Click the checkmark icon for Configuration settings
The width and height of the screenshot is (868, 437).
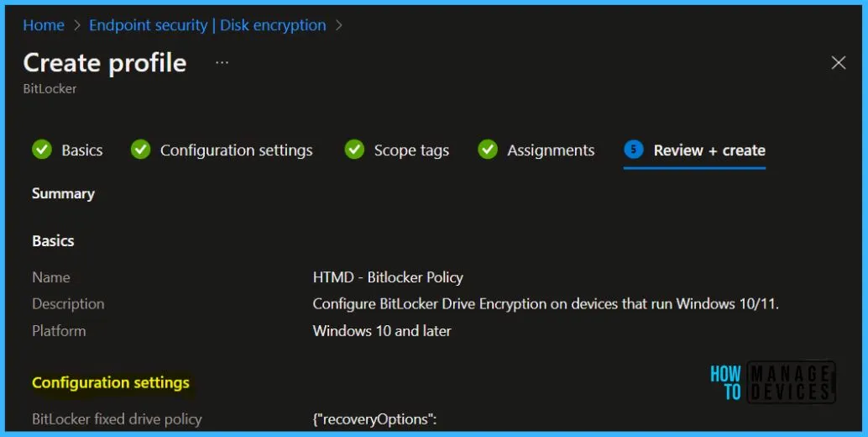click(140, 150)
